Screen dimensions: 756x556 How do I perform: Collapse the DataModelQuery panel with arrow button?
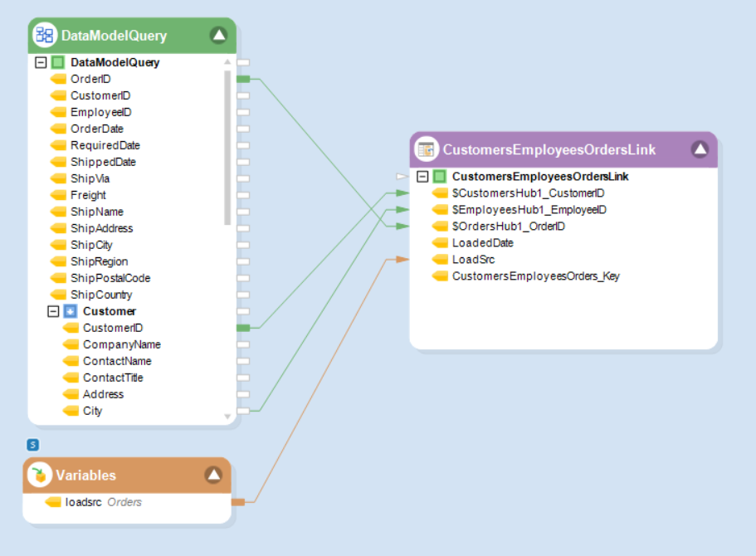(218, 35)
